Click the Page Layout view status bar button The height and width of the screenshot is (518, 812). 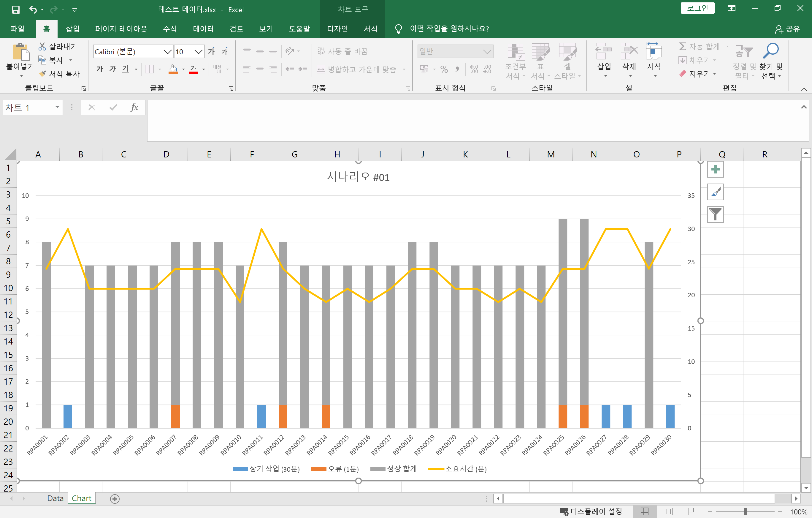668,511
